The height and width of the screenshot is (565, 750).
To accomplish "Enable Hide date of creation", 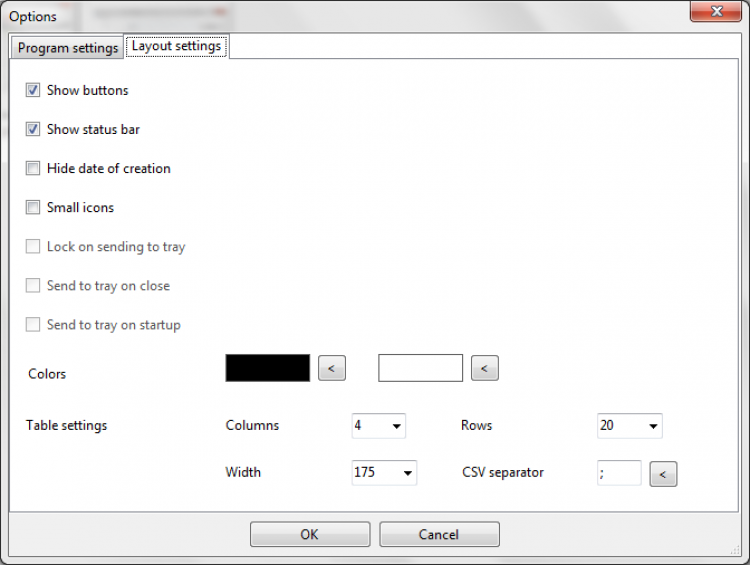I will click(33, 168).
